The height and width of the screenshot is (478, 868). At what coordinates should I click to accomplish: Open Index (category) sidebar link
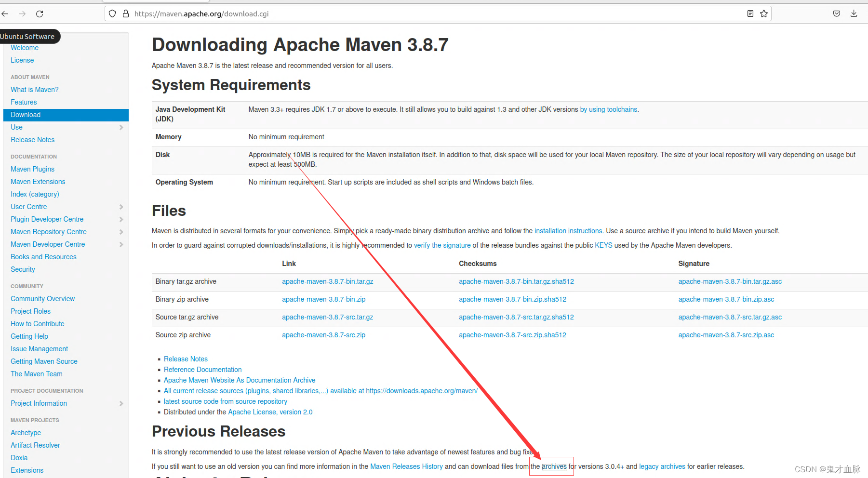click(x=35, y=194)
